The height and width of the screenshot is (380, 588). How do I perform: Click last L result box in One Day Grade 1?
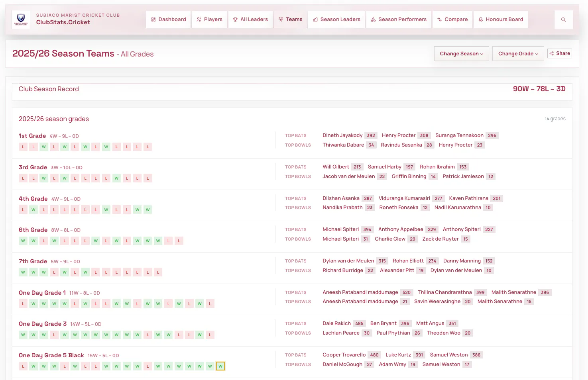[x=210, y=304]
